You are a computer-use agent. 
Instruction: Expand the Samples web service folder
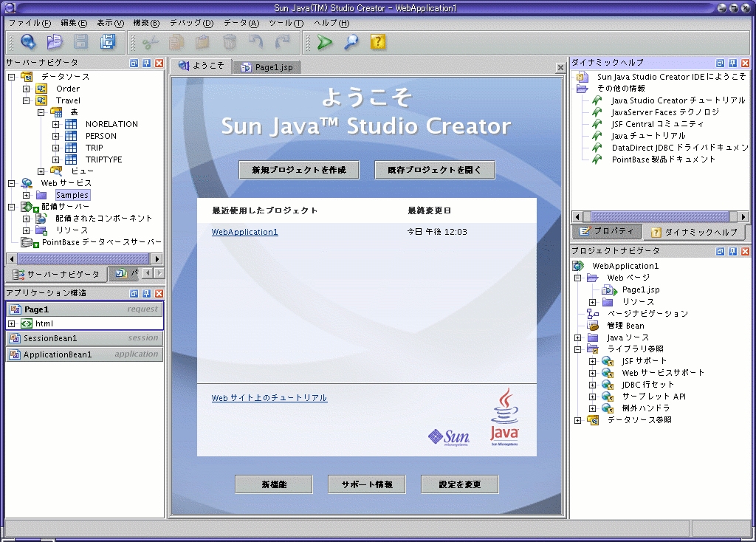click(x=26, y=195)
